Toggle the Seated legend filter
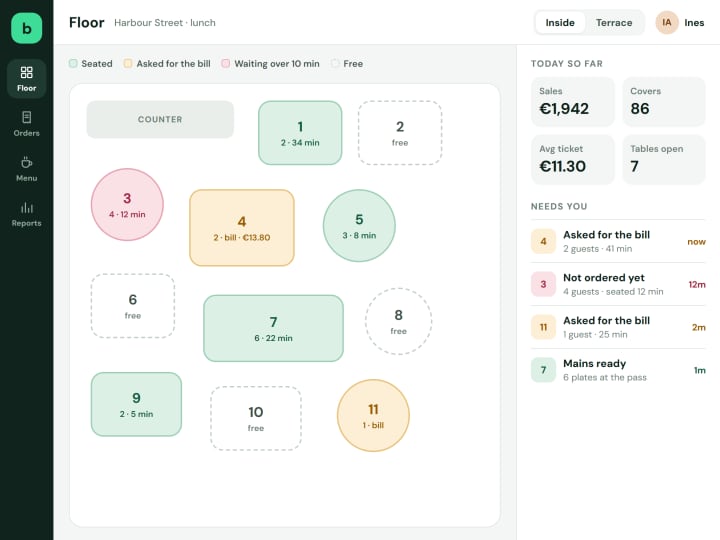 (x=90, y=63)
